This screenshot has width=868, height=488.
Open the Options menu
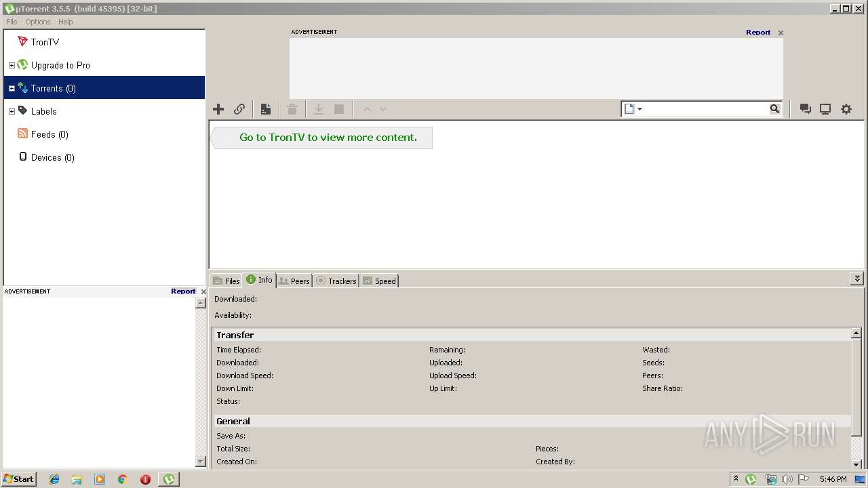(38, 22)
